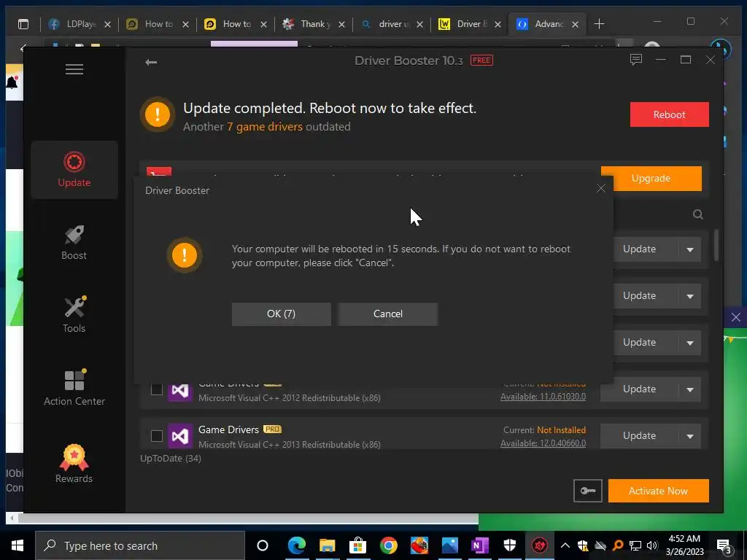Open the Update section in sidebar

(74, 169)
